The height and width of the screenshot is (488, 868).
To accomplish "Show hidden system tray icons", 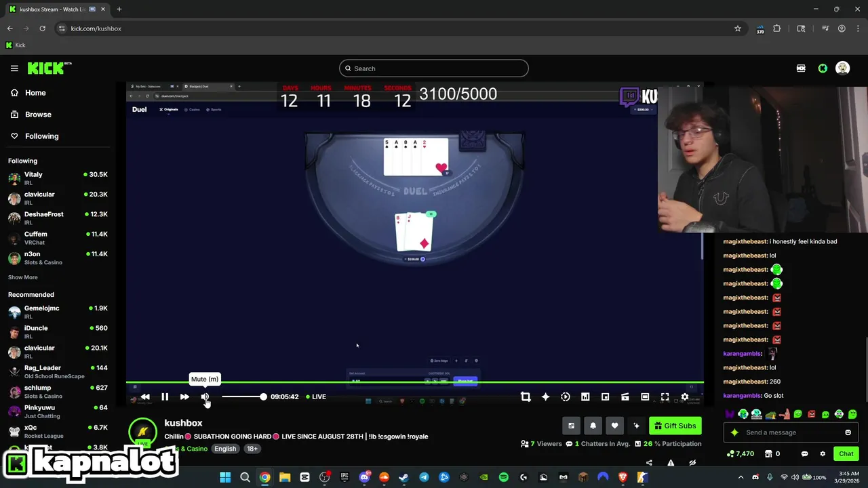I will pyautogui.click(x=741, y=477).
